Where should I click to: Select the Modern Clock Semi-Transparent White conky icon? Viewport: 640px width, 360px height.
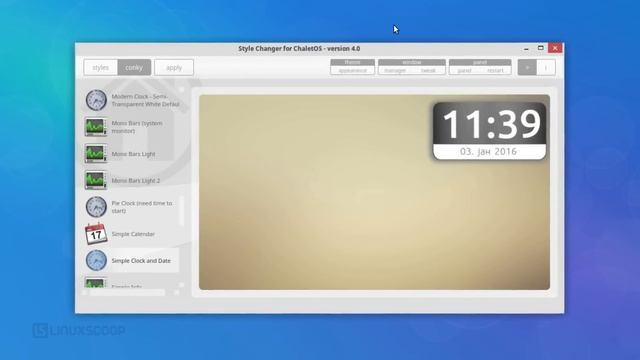96,100
